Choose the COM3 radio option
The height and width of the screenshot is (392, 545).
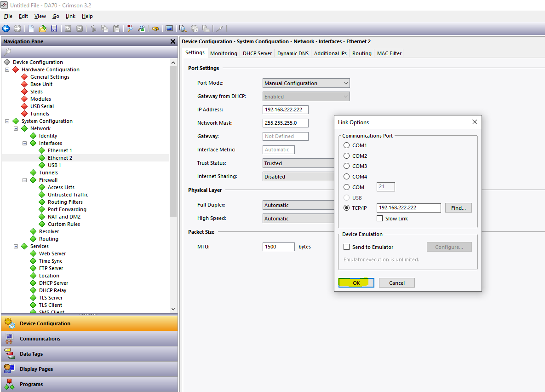click(346, 166)
